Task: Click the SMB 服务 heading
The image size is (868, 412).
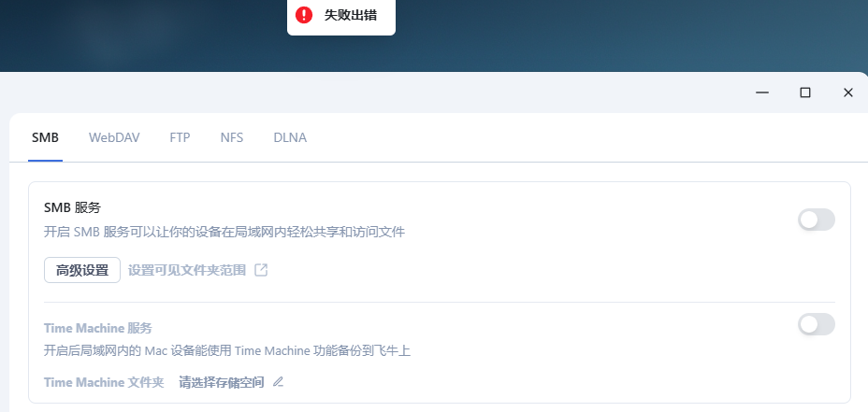Action: tap(73, 208)
